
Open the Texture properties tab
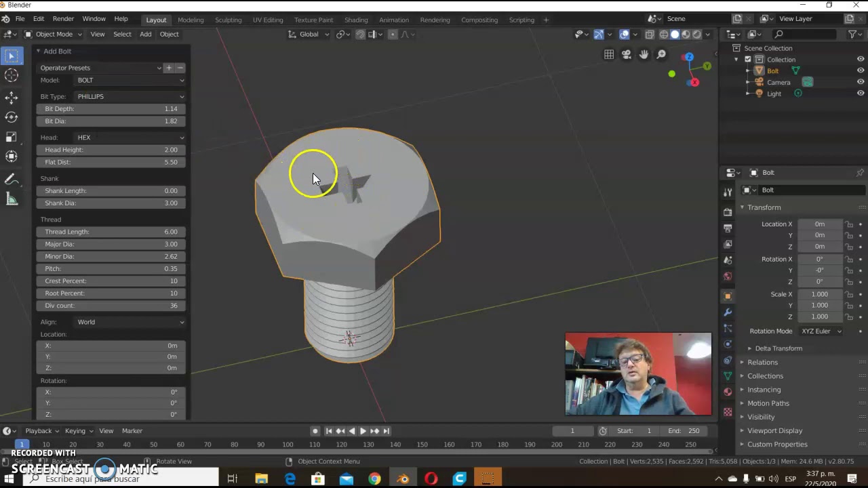coord(728,411)
